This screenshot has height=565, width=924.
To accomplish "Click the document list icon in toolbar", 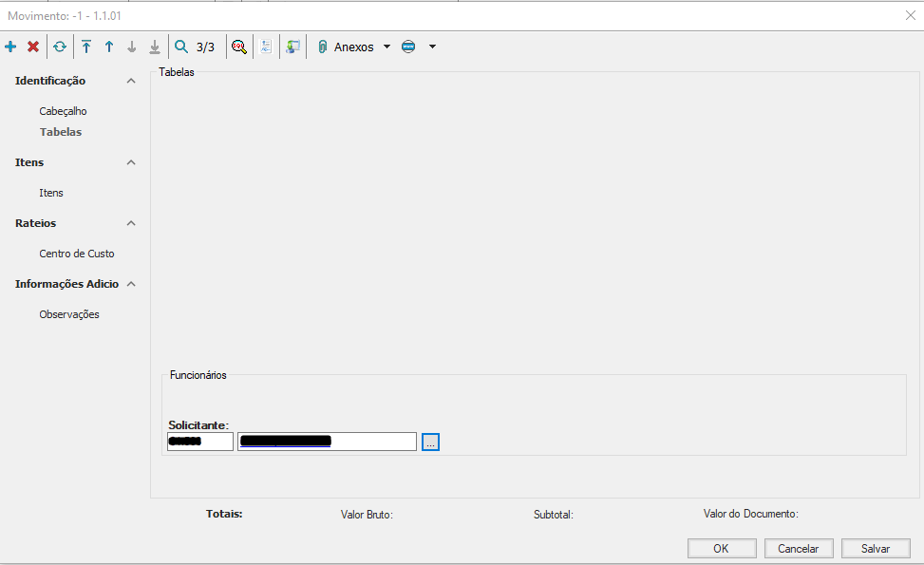I will click(x=266, y=47).
